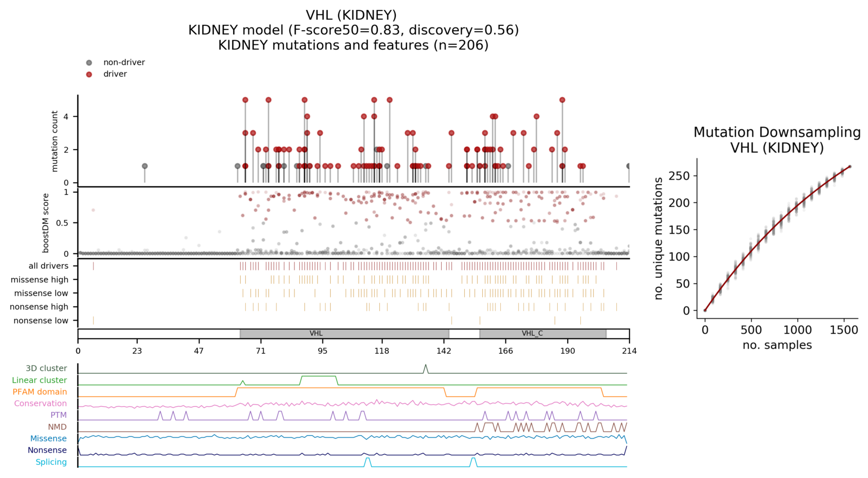The image size is (868, 478).
Task: Click the brown NMD track label
Action: 57,427
